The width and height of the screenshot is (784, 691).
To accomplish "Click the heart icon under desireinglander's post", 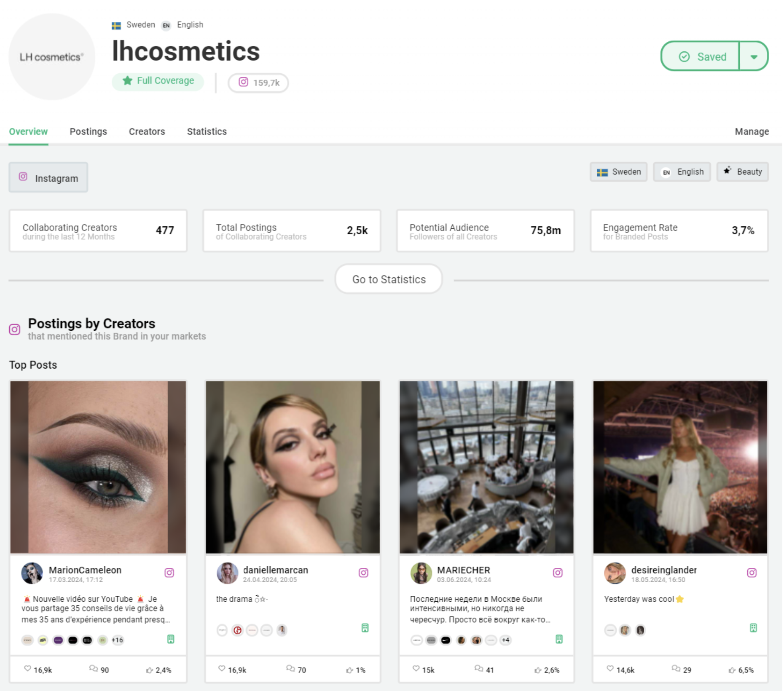I will tap(609, 669).
